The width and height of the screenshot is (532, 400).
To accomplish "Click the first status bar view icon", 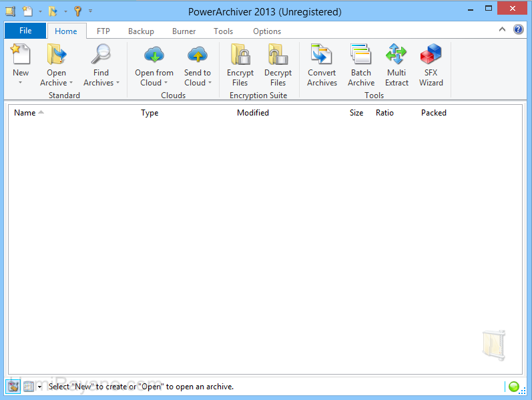I will tap(13, 387).
